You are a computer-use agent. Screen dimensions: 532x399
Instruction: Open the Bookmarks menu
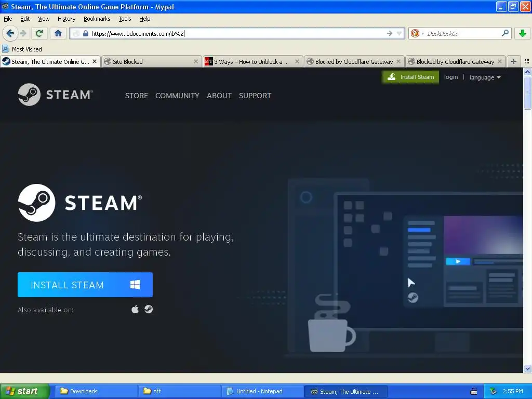pos(97,19)
